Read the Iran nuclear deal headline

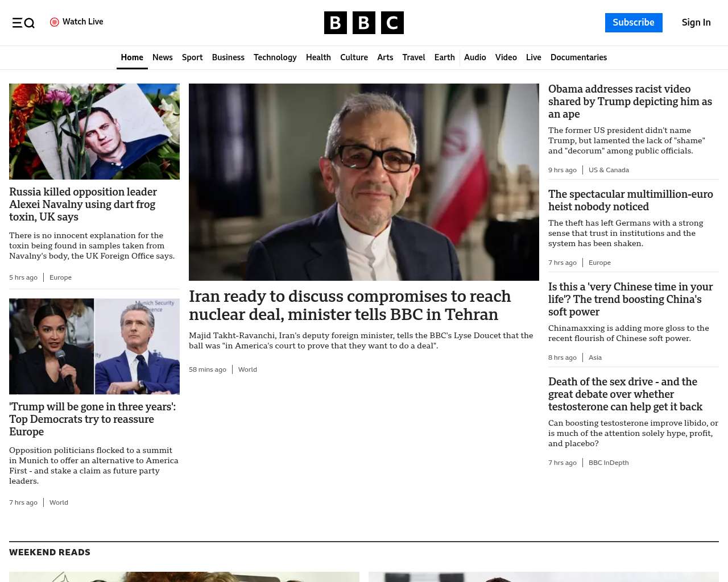pos(350,305)
